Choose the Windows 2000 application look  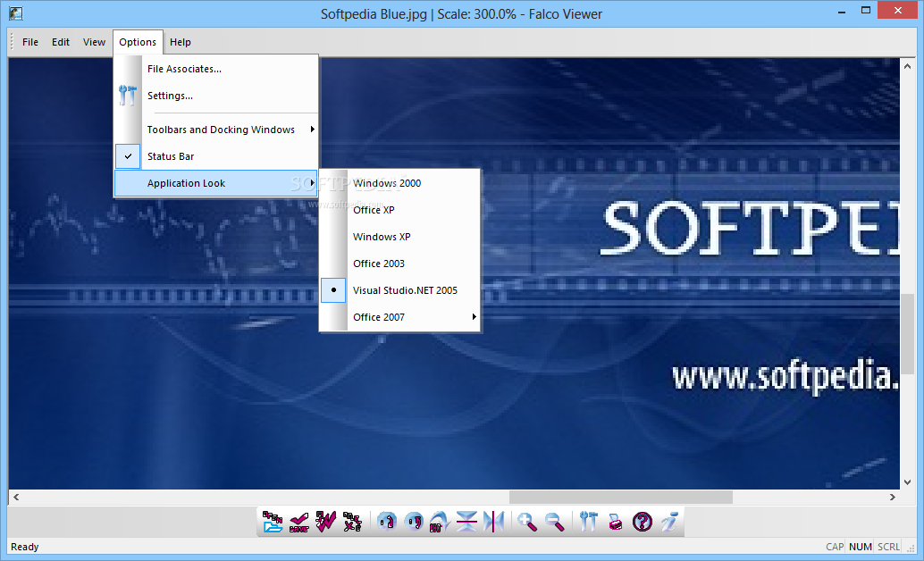coord(400,182)
